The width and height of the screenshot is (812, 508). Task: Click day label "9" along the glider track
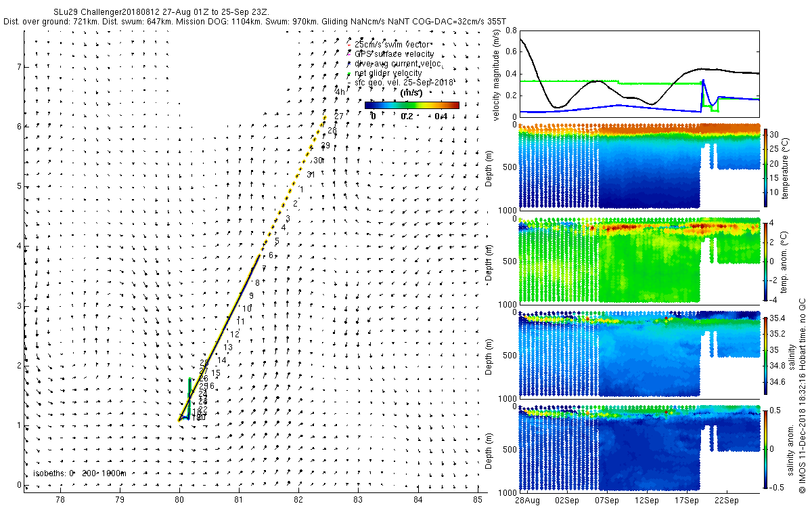click(251, 296)
